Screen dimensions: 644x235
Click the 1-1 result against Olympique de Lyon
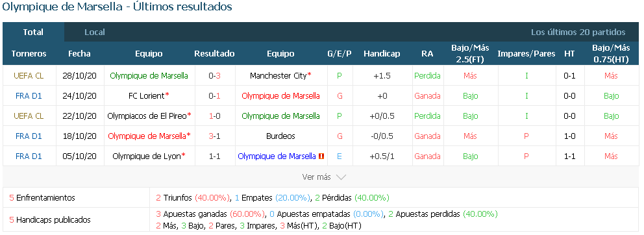coord(214,156)
